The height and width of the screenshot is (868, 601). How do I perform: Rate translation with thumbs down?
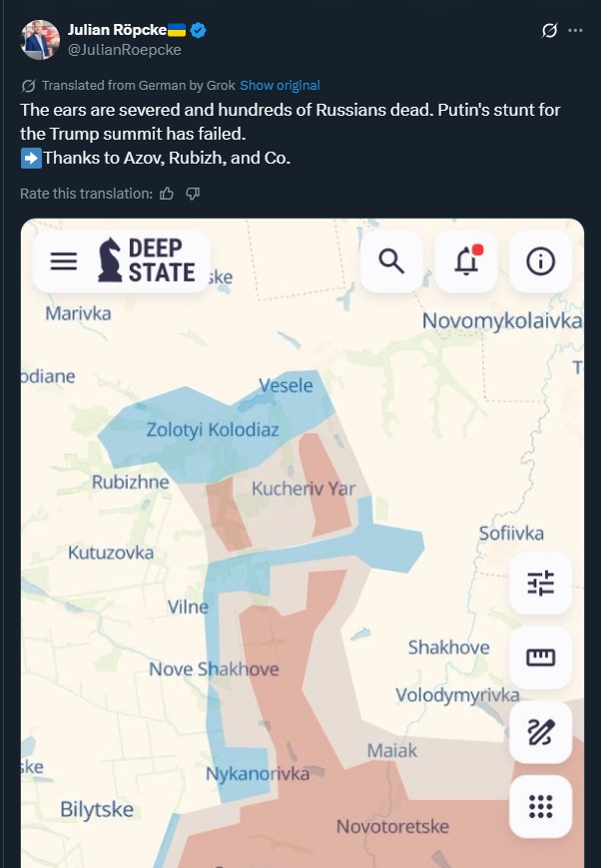(x=193, y=194)
